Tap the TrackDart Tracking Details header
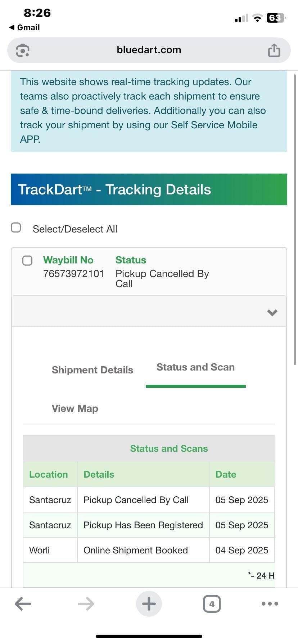This screenshot has height=644, width=298. click(149, 189)
